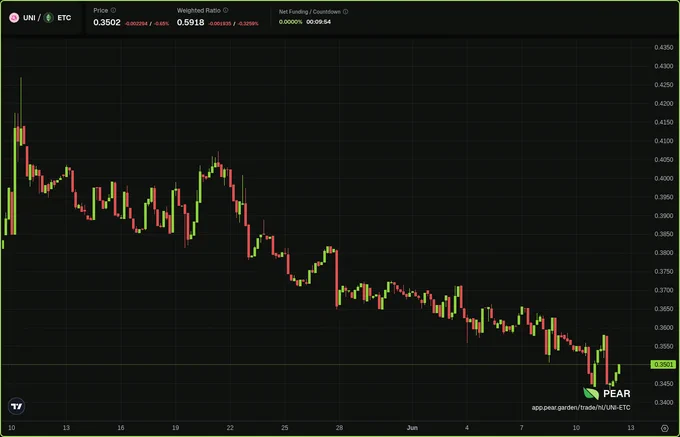Image resolution: width=680 pixels, height=437 pixels.
Task: Click the 28 date on time axis
Action: click(x=339, y=428)
